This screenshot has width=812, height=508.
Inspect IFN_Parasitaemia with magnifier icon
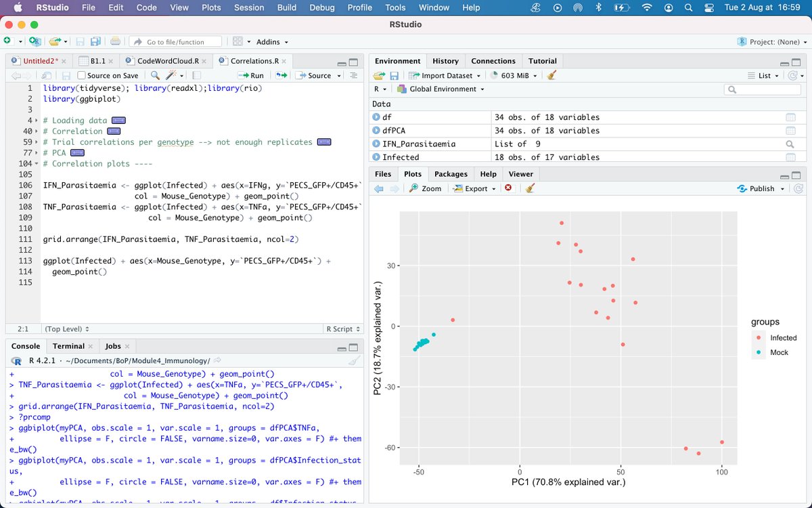coord(790,144)
